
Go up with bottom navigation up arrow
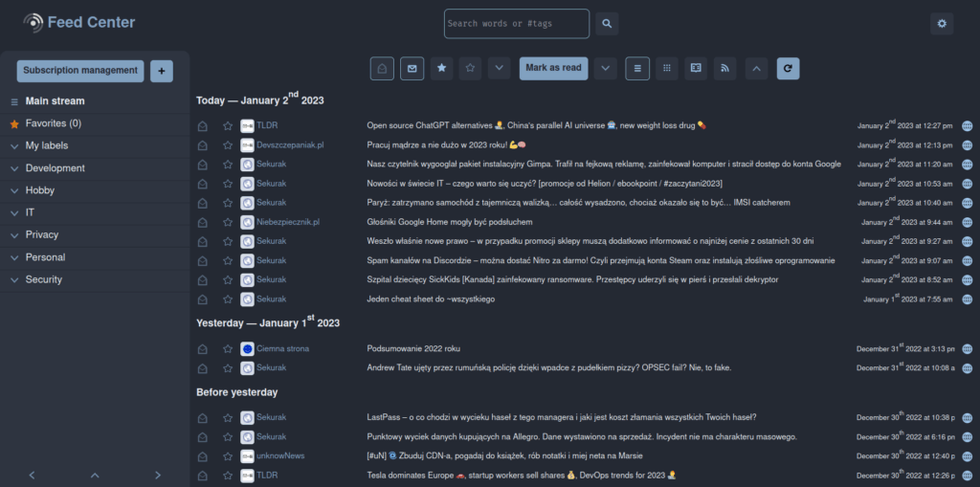click(95, 476)
